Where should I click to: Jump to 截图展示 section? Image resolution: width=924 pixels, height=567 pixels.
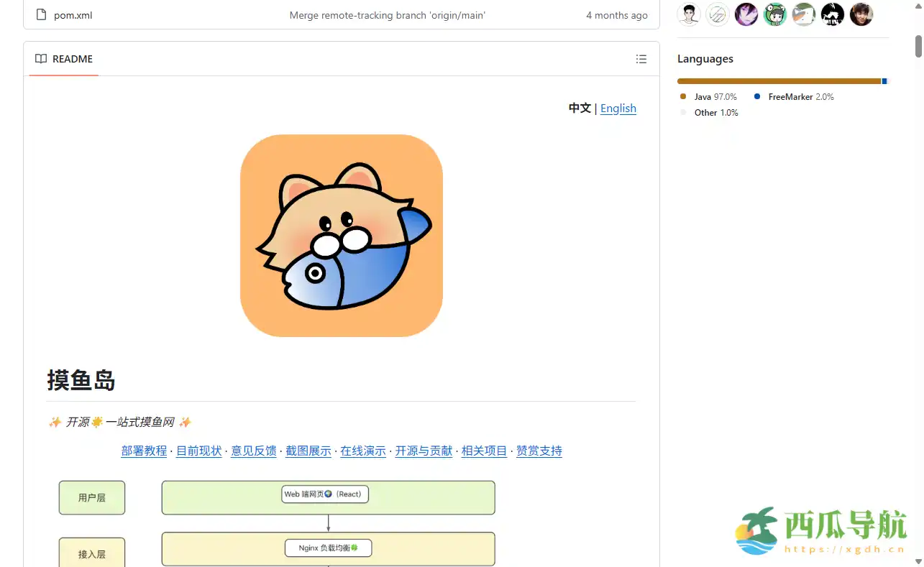pos(308,451)
